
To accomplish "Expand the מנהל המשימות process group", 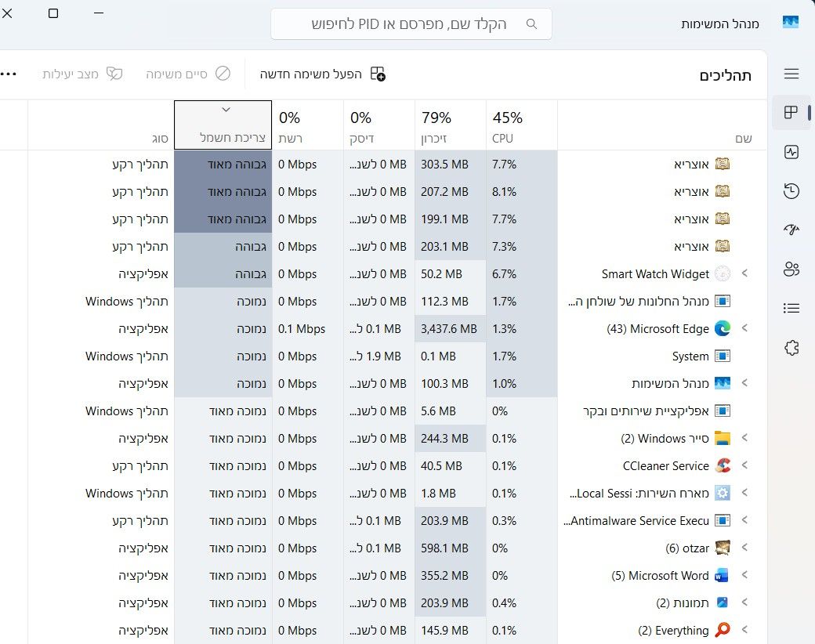I will pyautogui.click(x=744, y=383).
